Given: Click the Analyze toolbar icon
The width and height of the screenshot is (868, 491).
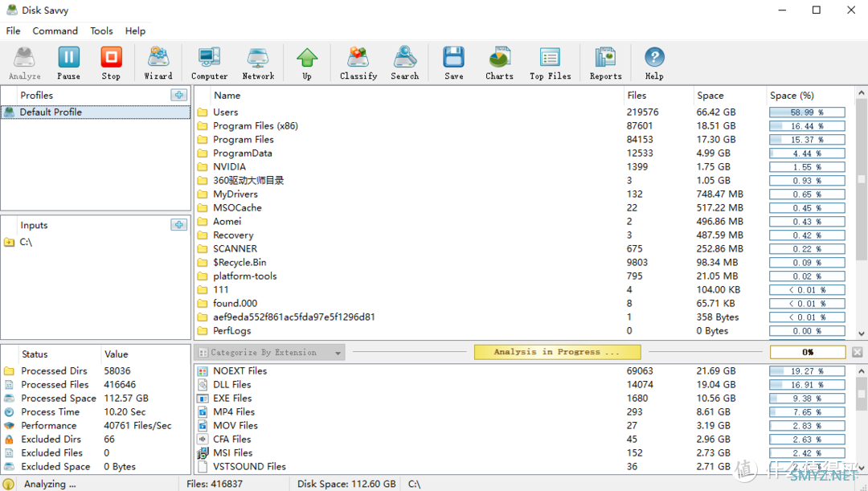Looking at the screenshot, I should point(24,63).
